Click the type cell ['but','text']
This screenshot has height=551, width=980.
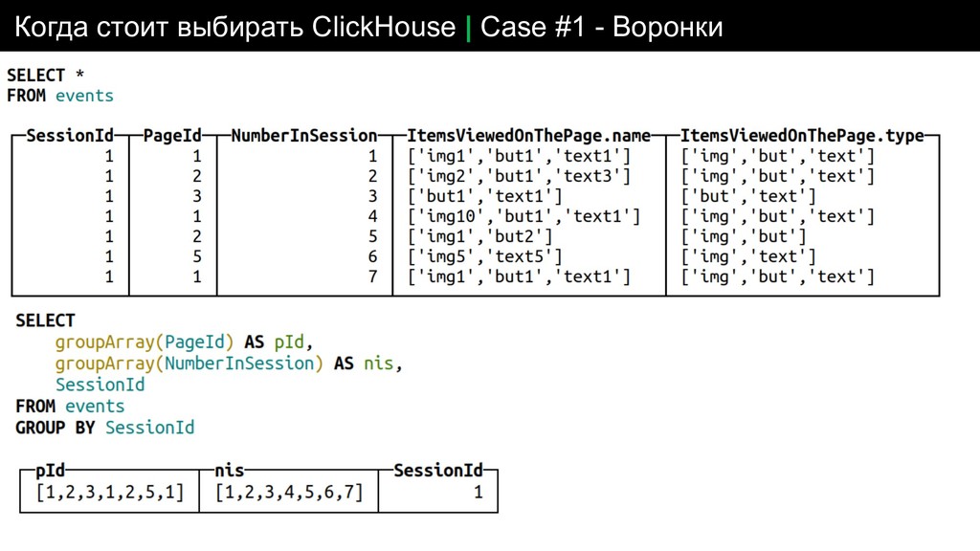748,196
